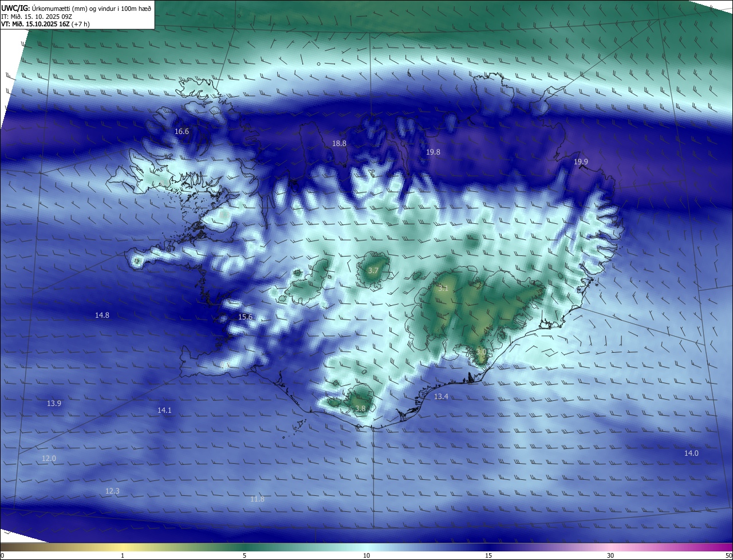
Task: Select the 50 tick on the colour scale
Action: click(728, 555)
